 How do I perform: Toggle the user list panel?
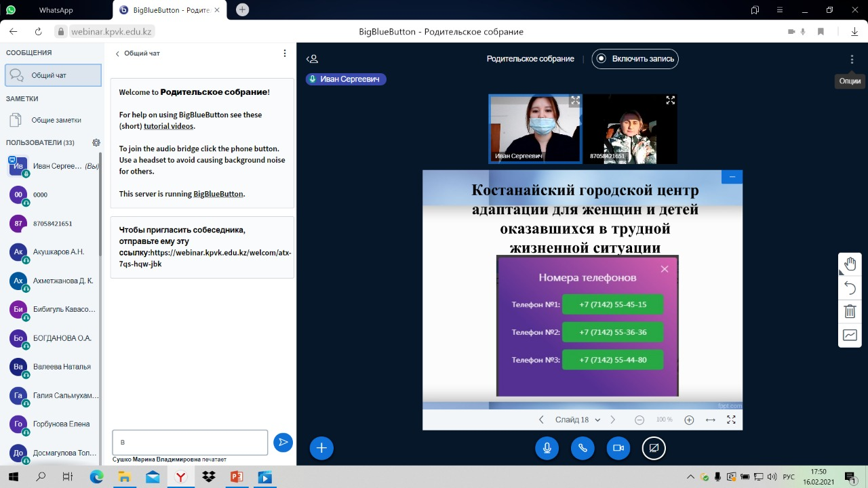coord(312,59)
